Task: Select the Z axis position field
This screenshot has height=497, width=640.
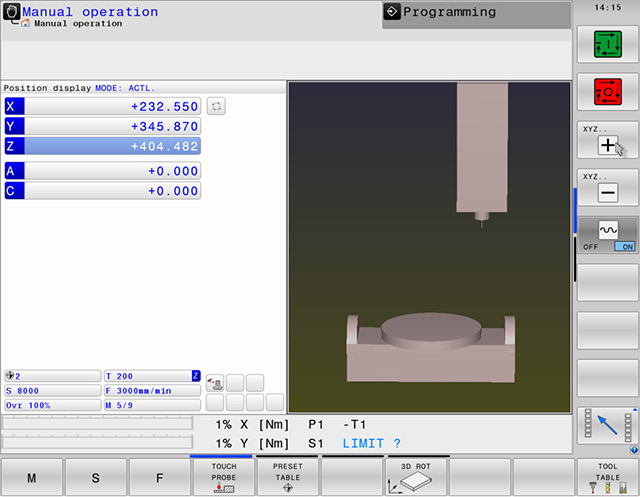Action: click(112, 146)
